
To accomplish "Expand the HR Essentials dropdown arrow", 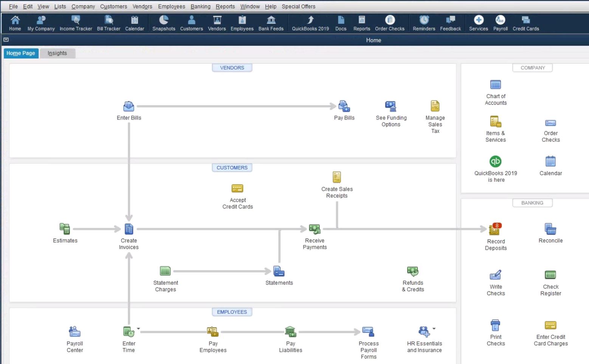I will (434, 328).
